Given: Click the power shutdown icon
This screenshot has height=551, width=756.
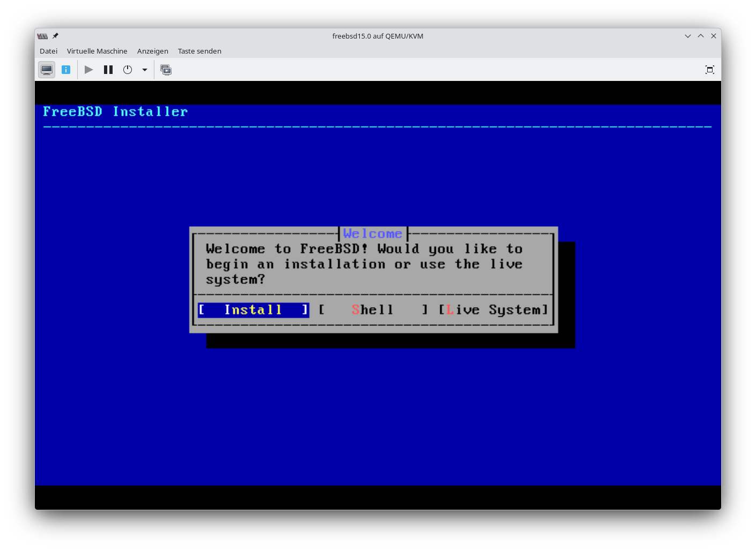Looking at the screenshot, I should tap(128, 70).
